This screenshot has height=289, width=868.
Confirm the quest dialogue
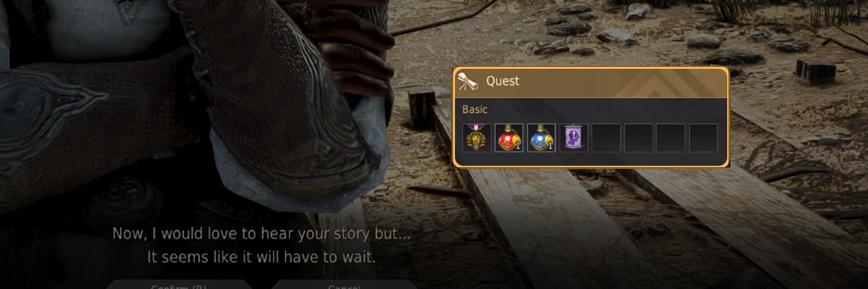click(179, 285)
